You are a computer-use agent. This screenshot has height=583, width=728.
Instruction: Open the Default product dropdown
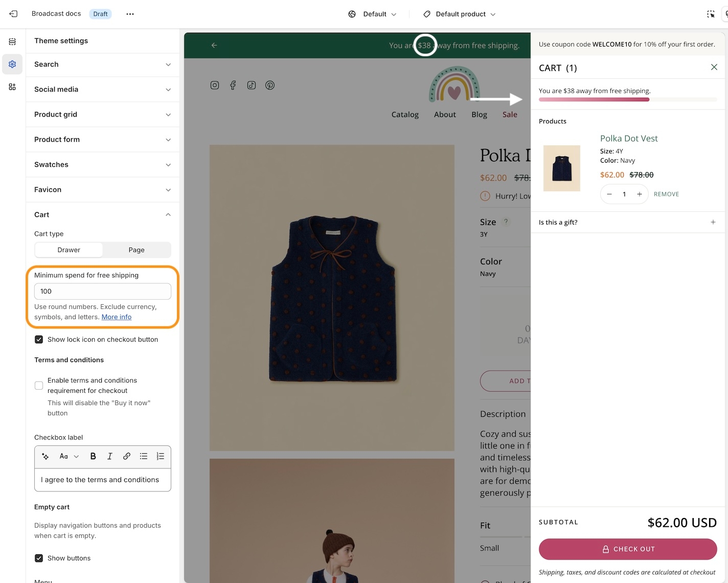pyautogui.click(x=460, y=14)
